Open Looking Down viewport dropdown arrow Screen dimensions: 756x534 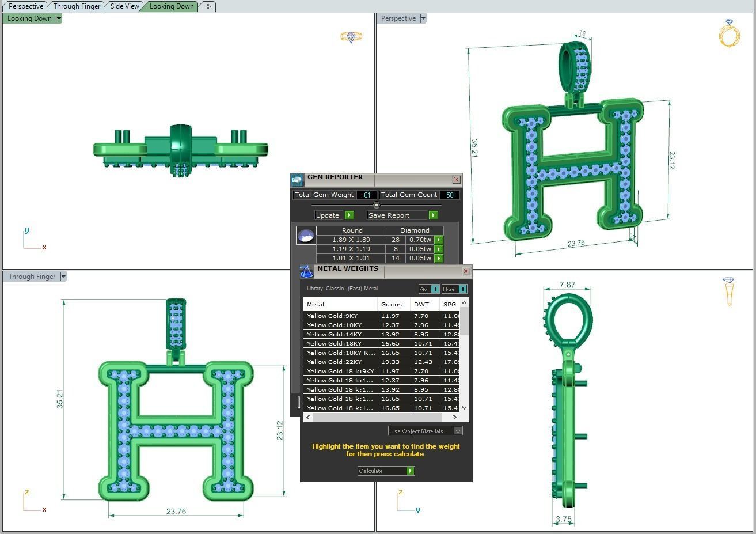point(59,18)
